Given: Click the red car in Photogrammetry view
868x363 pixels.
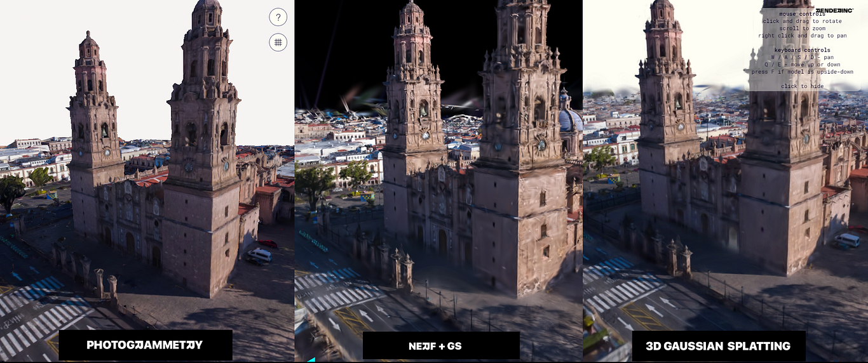Looking at the screenshot, I should click(x=268, y=243).
